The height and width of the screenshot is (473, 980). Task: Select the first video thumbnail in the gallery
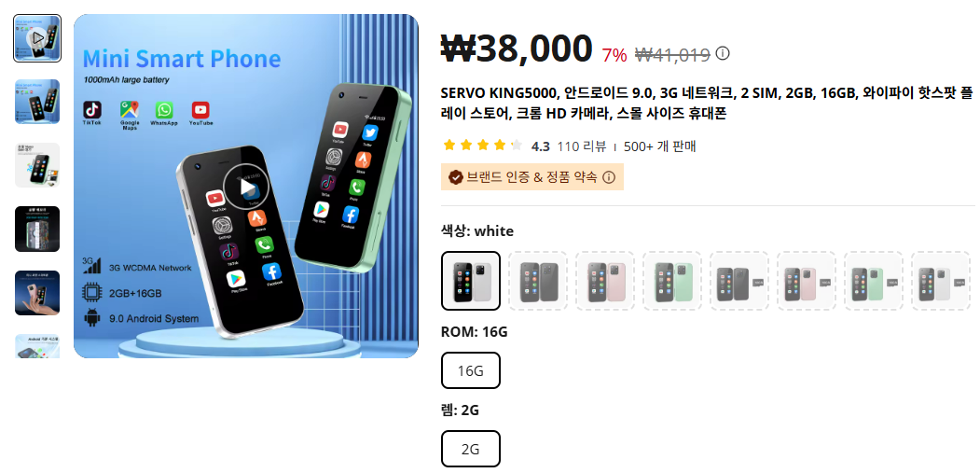click(x=37, y=38)
